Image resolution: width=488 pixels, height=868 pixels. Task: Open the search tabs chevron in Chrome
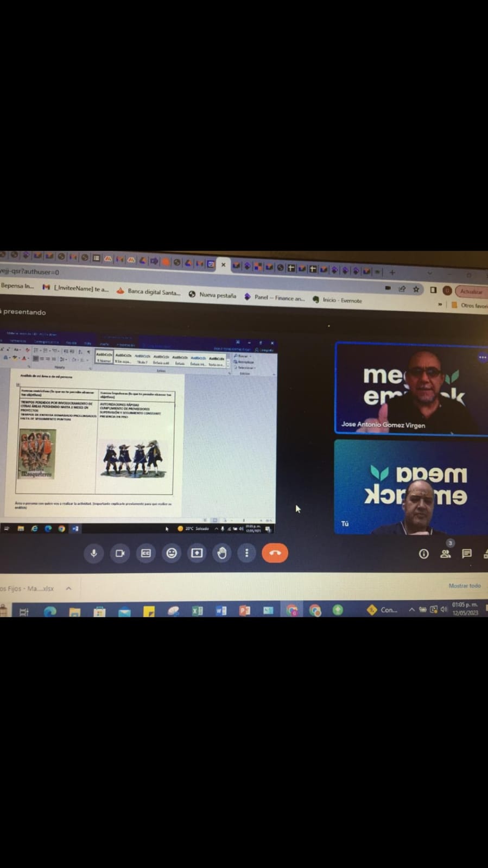pos(430,273)
